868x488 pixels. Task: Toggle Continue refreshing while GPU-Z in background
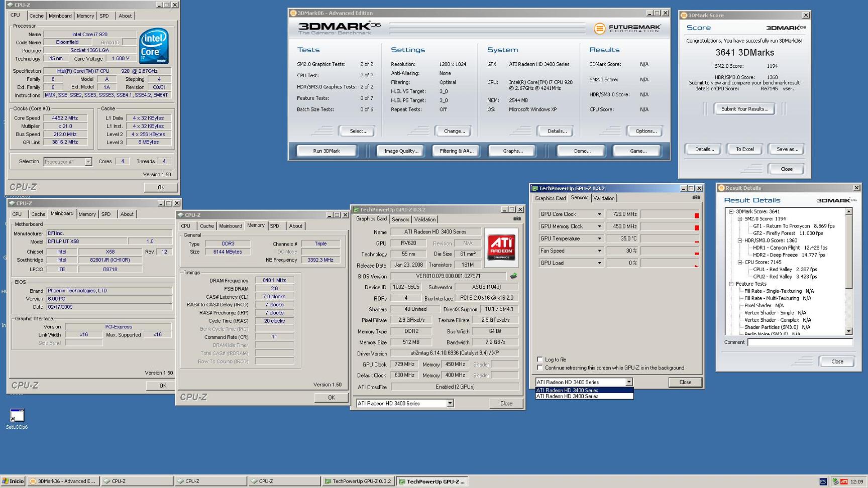[x=540, y=368]
